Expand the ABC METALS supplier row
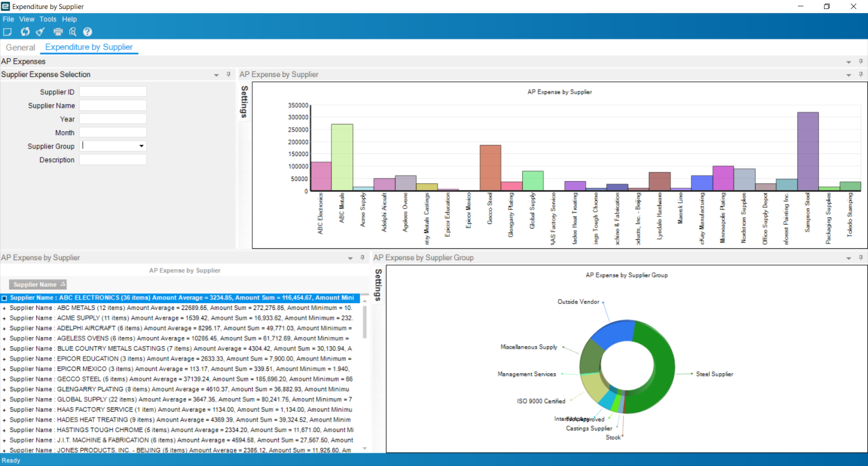The width and height of the screenshot is (868, 466). 6,307
